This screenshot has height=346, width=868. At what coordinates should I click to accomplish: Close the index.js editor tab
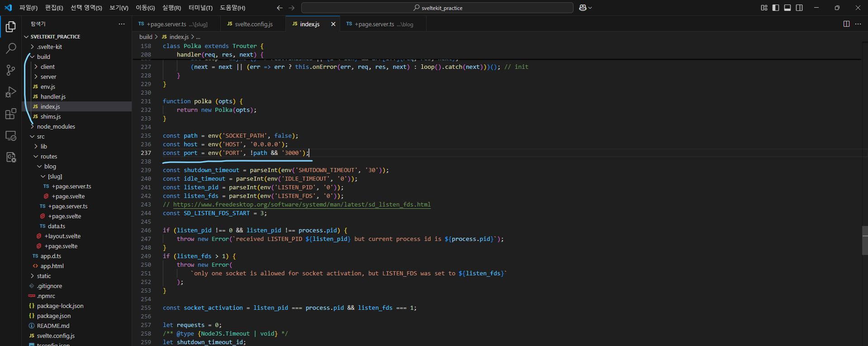333,24
